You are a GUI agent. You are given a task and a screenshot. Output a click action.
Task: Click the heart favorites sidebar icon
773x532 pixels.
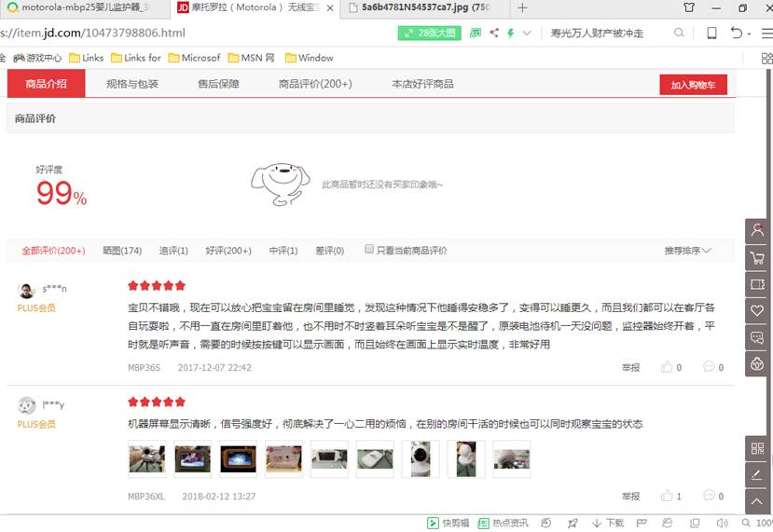(756, 310)
